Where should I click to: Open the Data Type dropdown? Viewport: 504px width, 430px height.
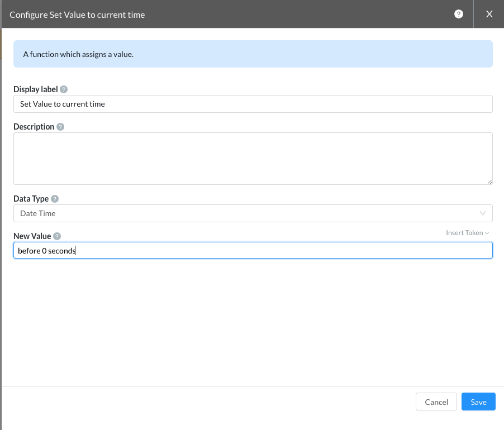pyautogui.click(x=253, y=213)
